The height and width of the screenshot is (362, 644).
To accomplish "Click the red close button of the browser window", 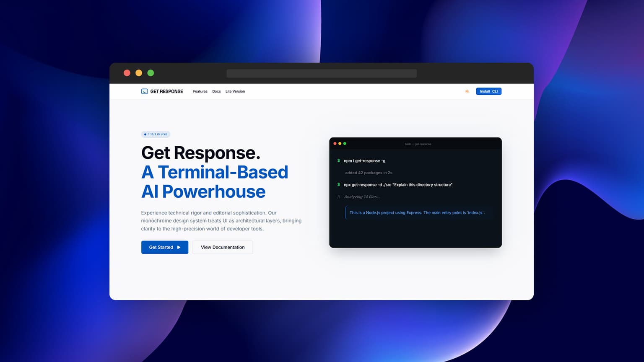I will tap(127, 73).
